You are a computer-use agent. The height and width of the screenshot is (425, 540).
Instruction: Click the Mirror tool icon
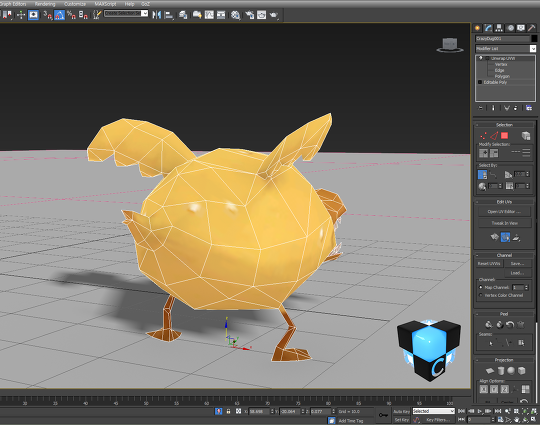click(x=157, y=15)
